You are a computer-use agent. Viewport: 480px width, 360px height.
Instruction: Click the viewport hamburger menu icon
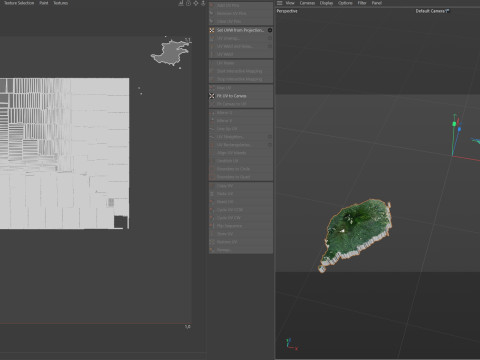(280, 3)
